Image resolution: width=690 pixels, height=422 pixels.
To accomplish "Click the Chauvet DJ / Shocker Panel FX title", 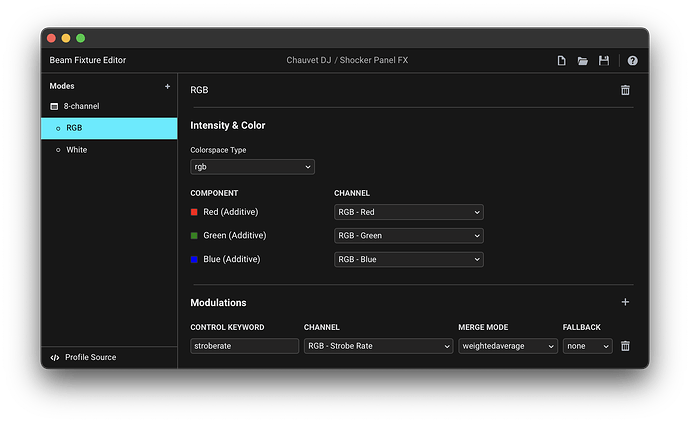I will tap(347, 60).
